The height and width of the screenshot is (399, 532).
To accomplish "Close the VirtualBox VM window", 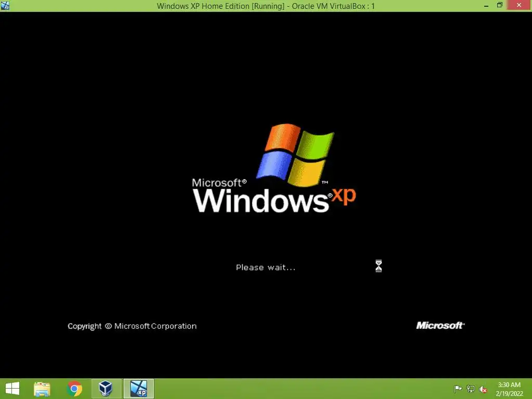I will click(519, 5).
